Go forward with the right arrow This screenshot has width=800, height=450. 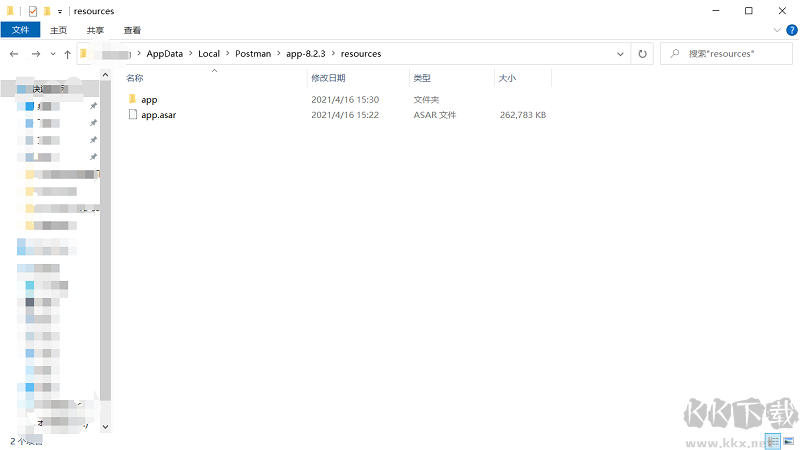click(36, 54)
